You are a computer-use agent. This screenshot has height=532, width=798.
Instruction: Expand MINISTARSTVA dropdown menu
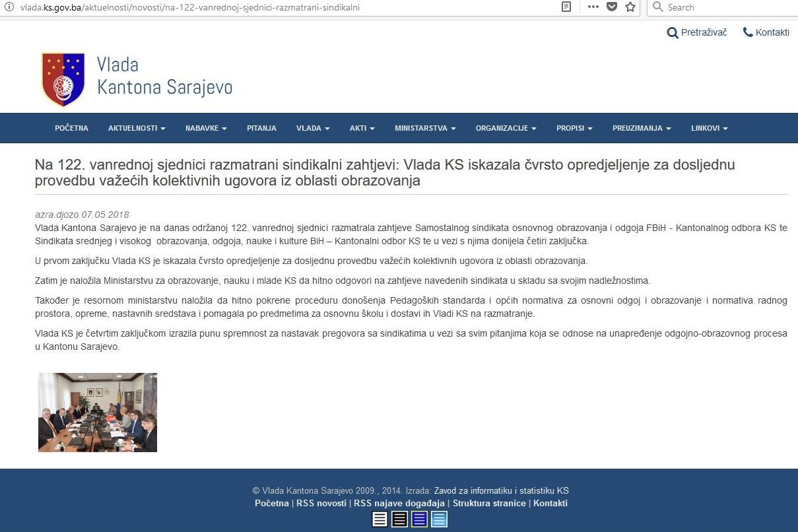coord(425,128)
